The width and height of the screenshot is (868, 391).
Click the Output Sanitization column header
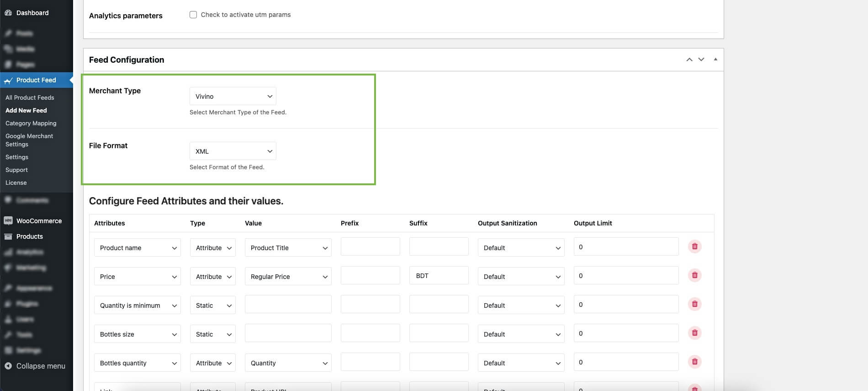coord(508,223)
